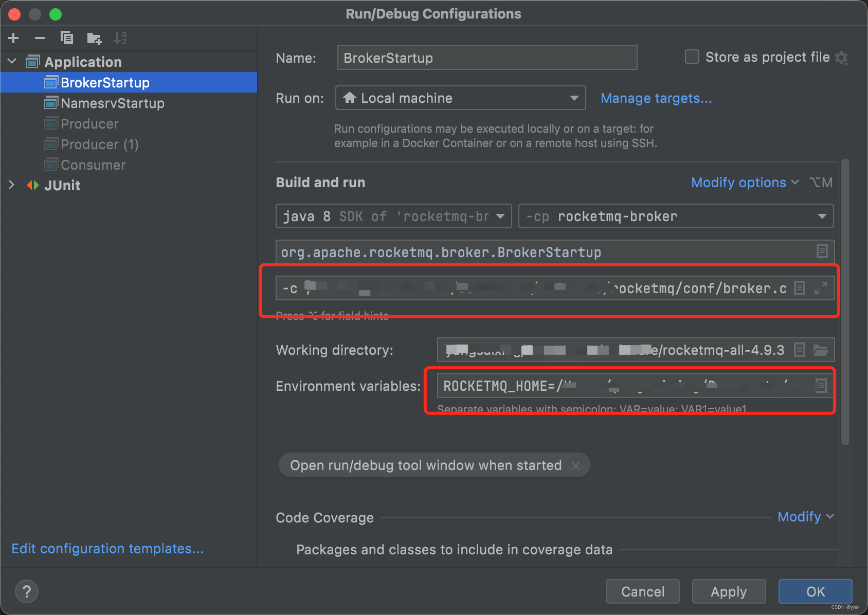868x615 pixels.
Task: Open the Modify options dropdown
Action: tap(745, 183)
